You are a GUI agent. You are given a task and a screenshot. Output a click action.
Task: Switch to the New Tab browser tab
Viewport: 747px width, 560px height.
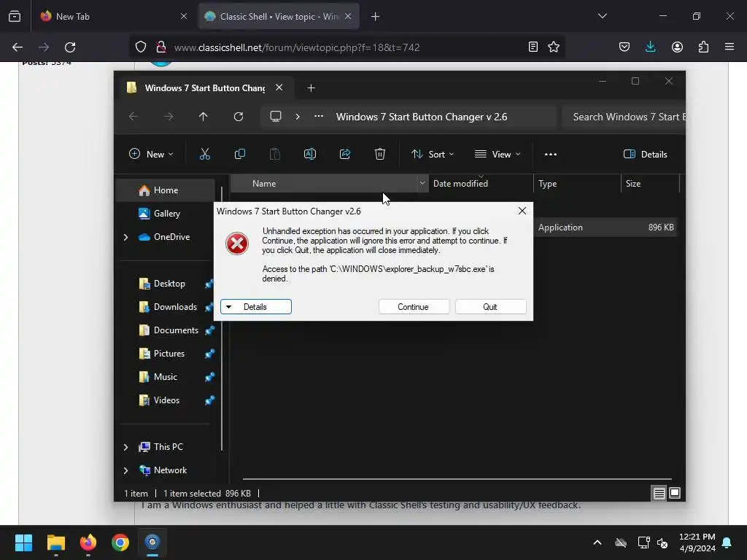click(x=113, y=17)
